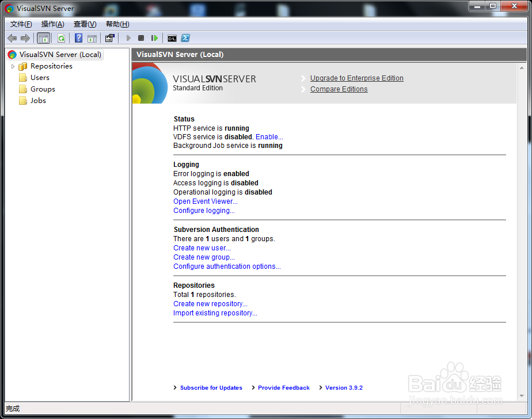The image size is (532, 419).
Task: Click the Users folder icon
Action: pyautogui.click(x=23, y=78)
